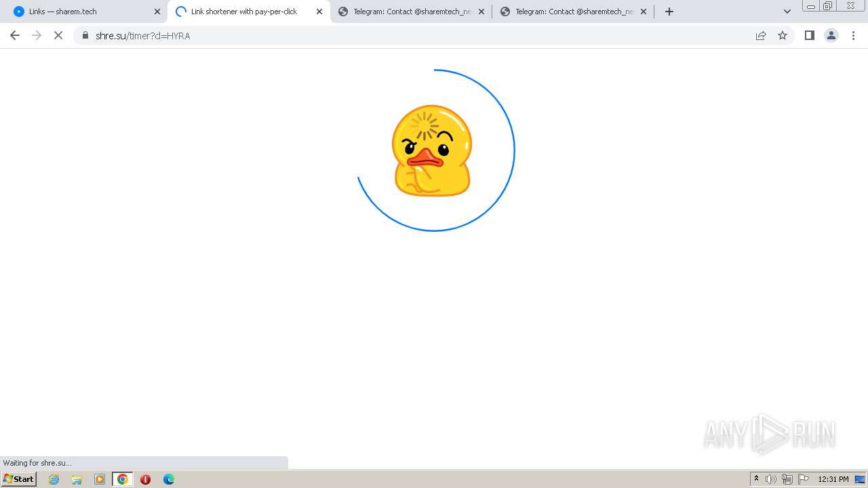View site information via lock icon

[85, 35]
